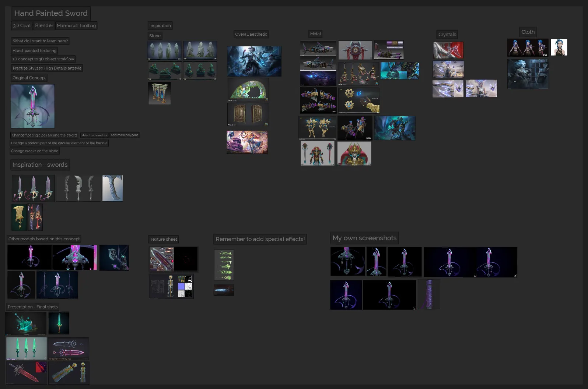The width and height of the screenshot is (588, 389).
Task: Select the Inspiration - swords heading
Action: coord(40,165)
